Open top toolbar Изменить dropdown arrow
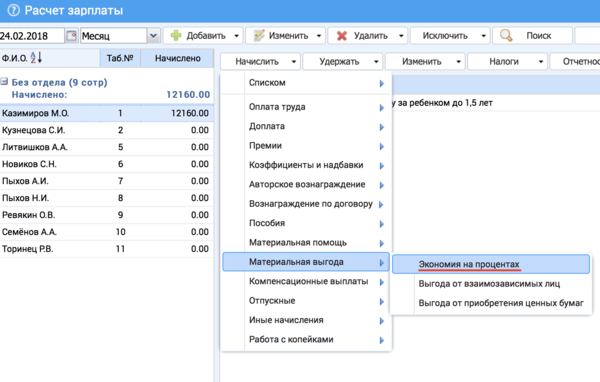 [x=319, y=36]
